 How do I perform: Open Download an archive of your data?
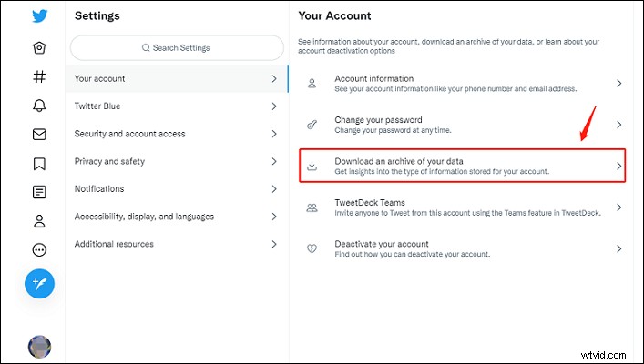pyautogui.click(x=462, y=166)
